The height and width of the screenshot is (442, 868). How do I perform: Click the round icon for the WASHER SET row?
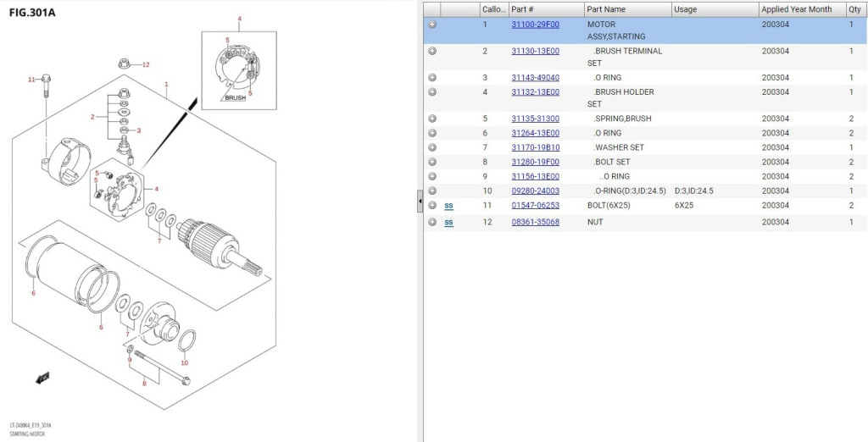click(432, 147)
